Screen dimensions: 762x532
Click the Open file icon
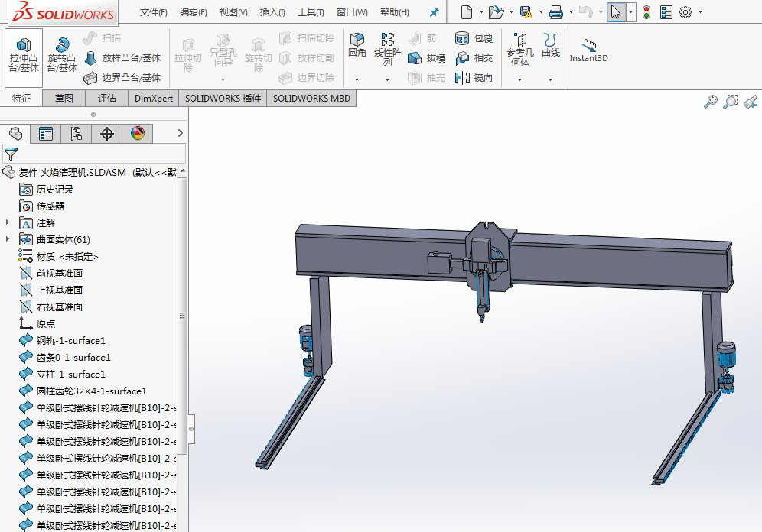497,12
